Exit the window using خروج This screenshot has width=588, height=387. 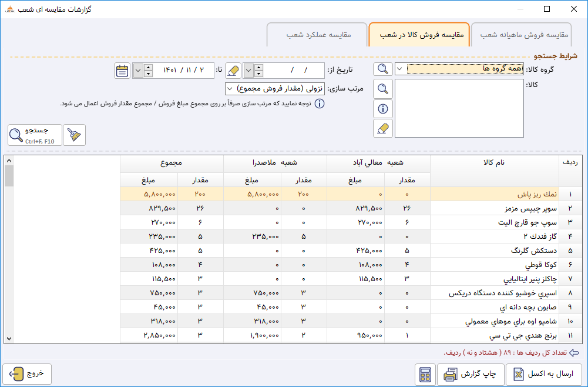tap(27, 374)
